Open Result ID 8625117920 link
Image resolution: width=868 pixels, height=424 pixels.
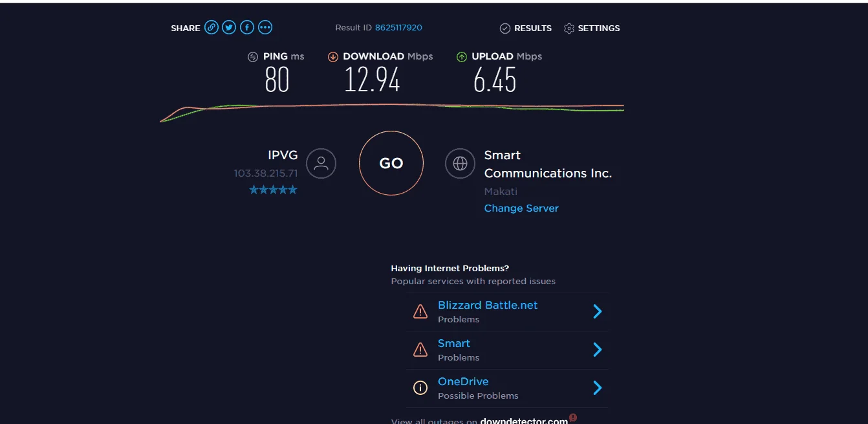tap(398, 28)
